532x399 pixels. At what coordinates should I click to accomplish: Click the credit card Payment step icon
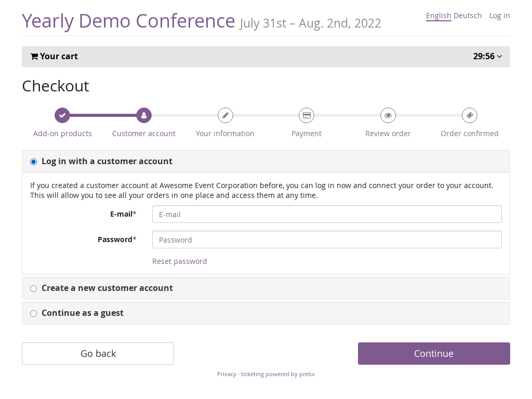pos(307,115)
